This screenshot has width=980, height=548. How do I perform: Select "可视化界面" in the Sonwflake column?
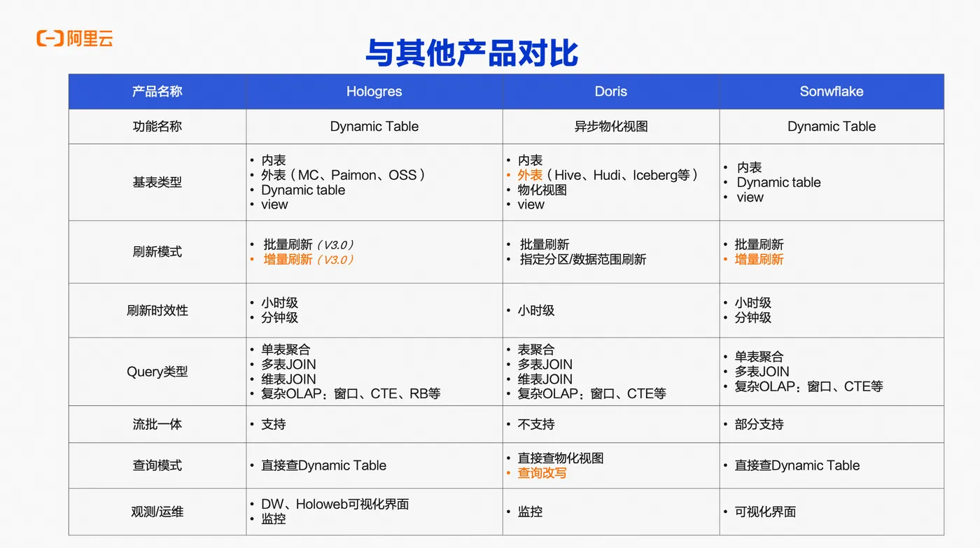pos(765,512)
